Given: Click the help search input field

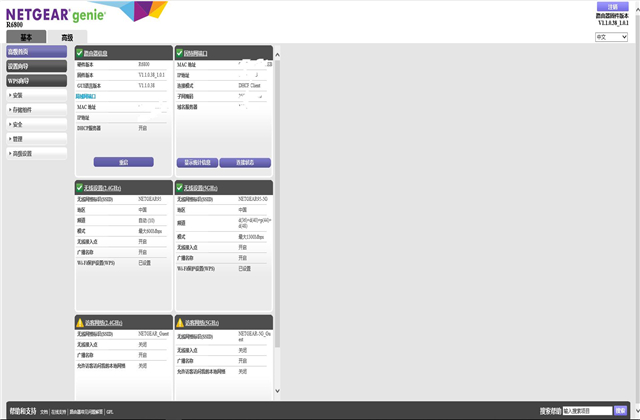Looking at the screenshot, I should click(x=587, y=410).
